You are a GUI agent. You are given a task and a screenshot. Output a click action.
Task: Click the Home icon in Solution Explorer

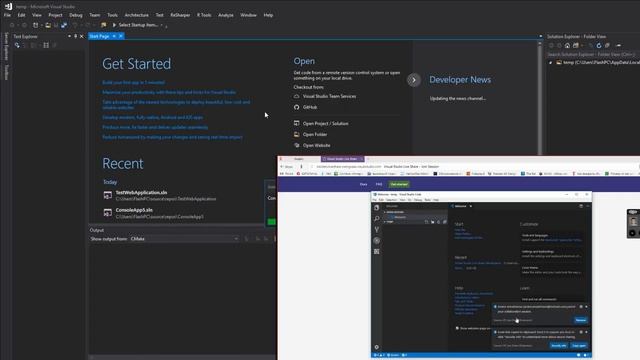567,45
